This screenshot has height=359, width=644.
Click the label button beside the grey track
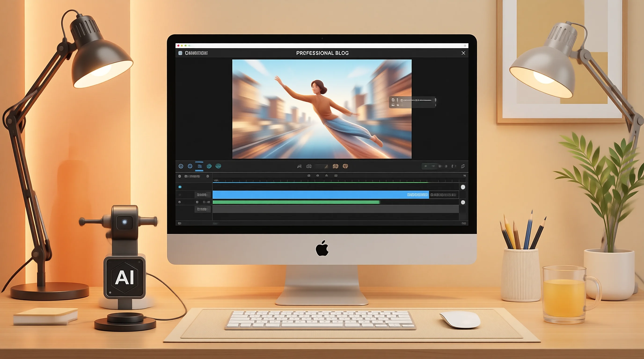202,209
